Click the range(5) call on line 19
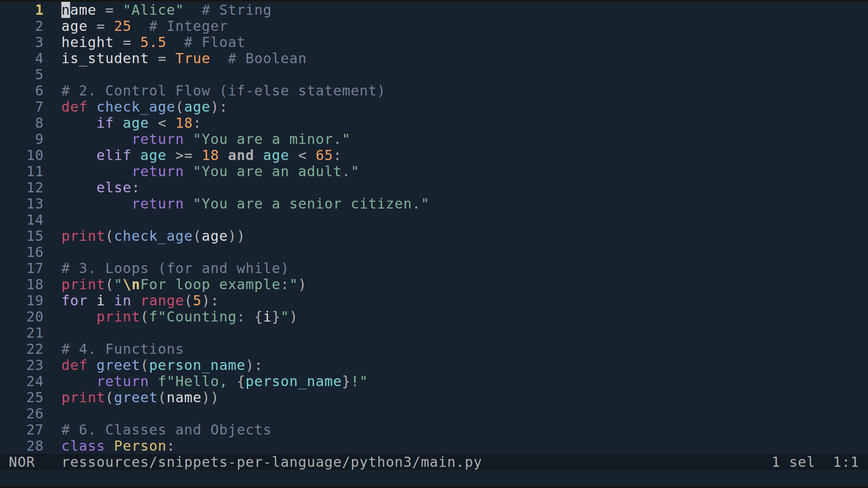Screen dimensions: 868x488 179,300
